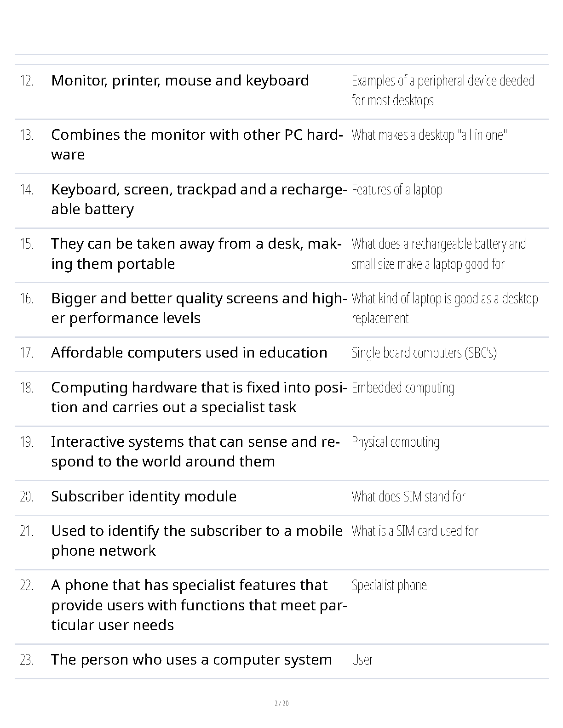Select the 'Physical computing' definition text
The width and height of the screenshot is (563, 728).
tap(395, 442)
